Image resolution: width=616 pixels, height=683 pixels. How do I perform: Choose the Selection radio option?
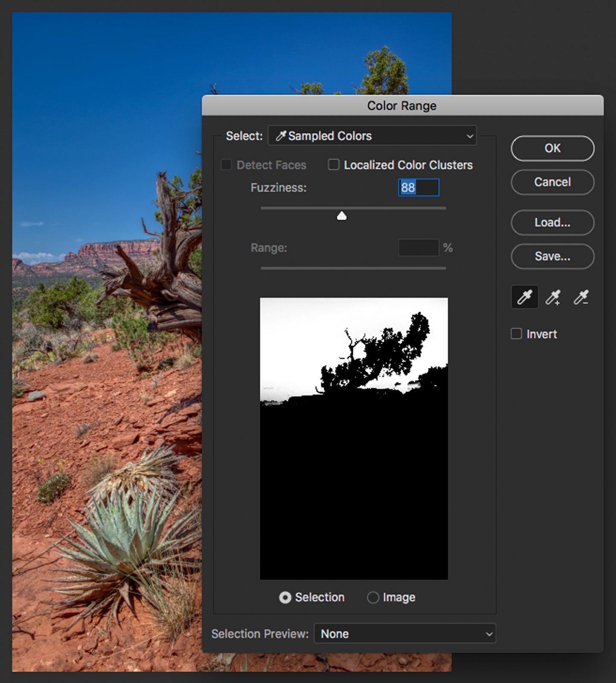point(285,598)
